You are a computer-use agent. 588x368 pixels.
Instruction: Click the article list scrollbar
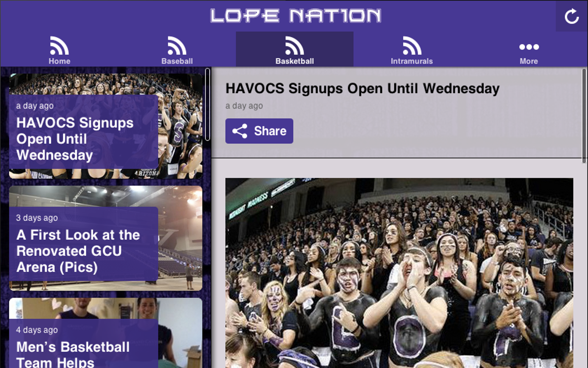click(208, 104)
